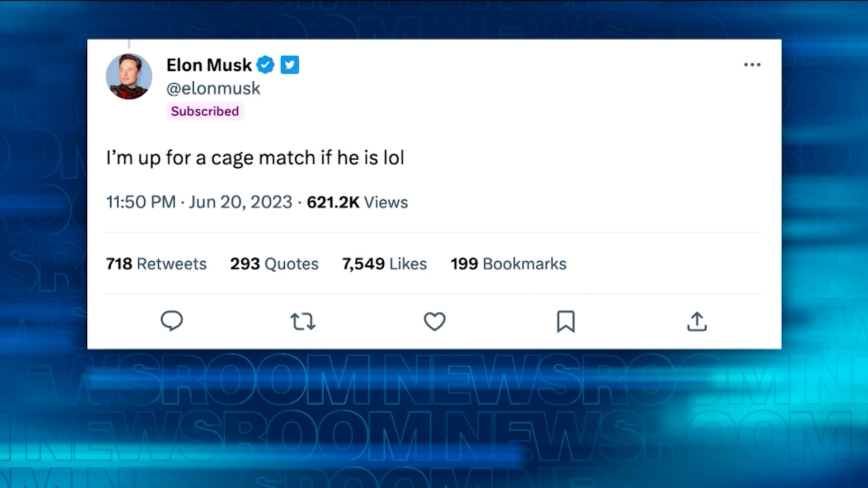The width and height of the screenshot is (868, 488).
Task: Click the 199 Bookmarks count
Action: coord(508,263)
